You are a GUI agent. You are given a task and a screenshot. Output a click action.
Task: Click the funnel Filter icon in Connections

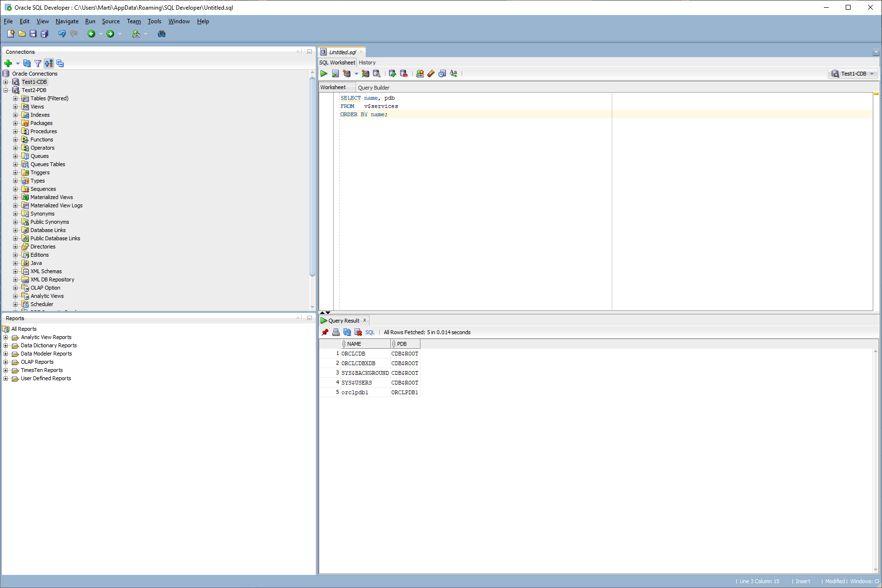(38, 63)
